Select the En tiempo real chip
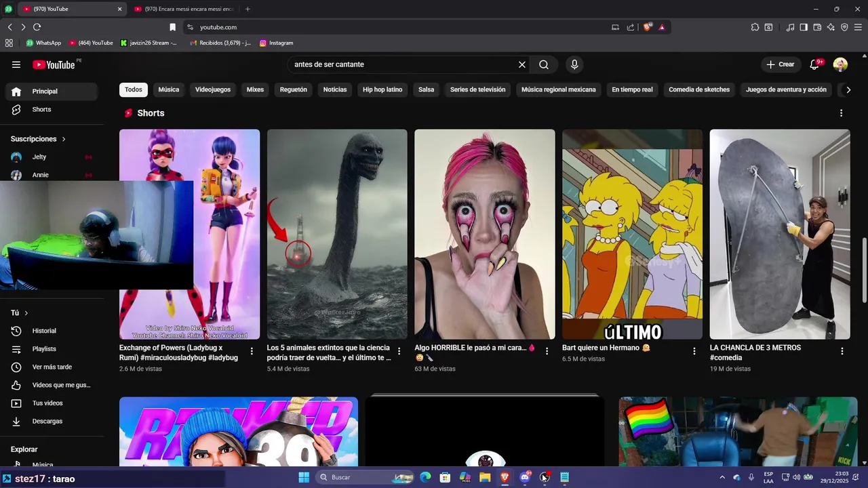Image resolution: width=868 pixels, height=488 pixels. pyautogui.click(x=632, y=89)
